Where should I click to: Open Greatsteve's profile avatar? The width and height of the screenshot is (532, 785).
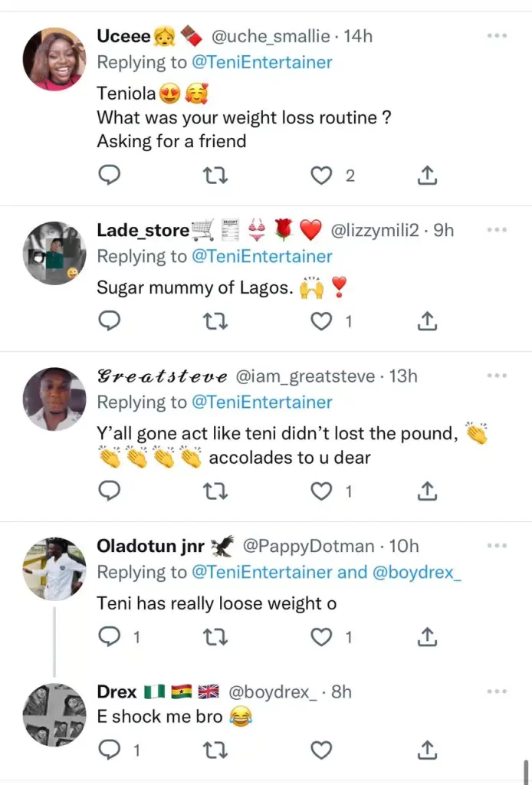pyautogui.click(x=54, y=399)
